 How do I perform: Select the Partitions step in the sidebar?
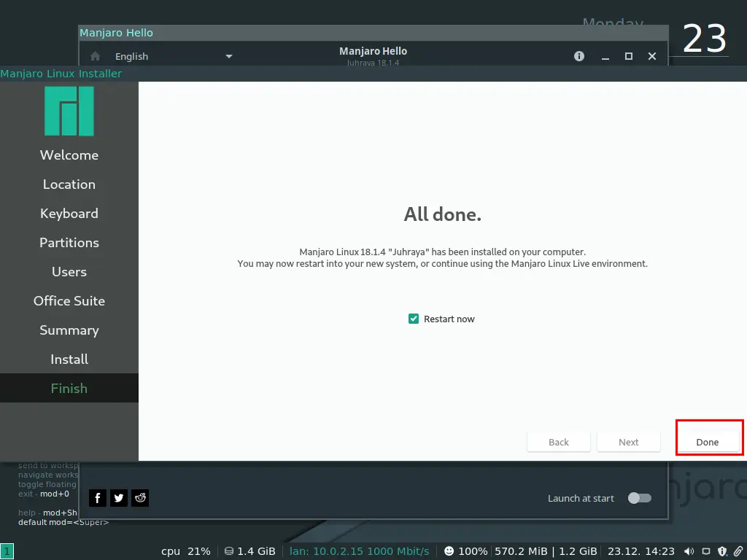(69, 242)
